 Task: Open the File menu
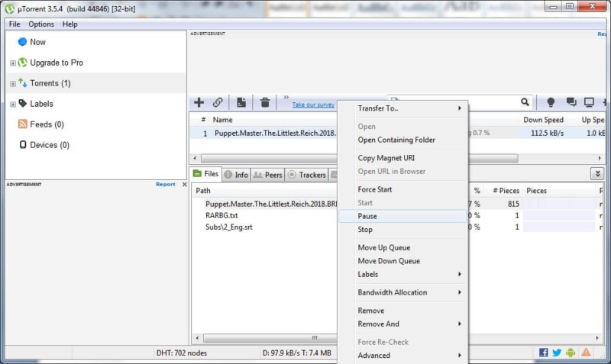tap(15, 24)
